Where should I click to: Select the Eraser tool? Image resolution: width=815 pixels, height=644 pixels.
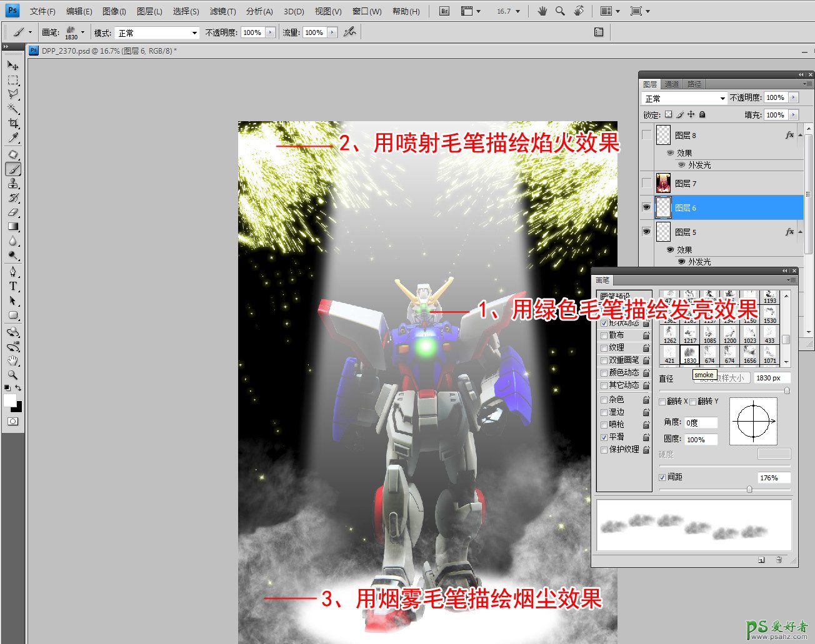[12, 212]
